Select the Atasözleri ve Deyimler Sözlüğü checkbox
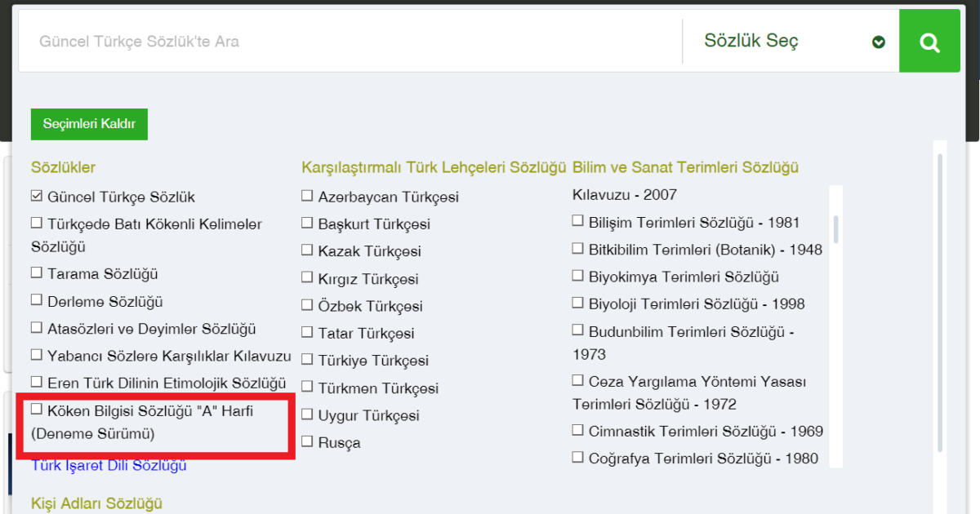Viewport: 980px width, 514px height. coord(37,328)
